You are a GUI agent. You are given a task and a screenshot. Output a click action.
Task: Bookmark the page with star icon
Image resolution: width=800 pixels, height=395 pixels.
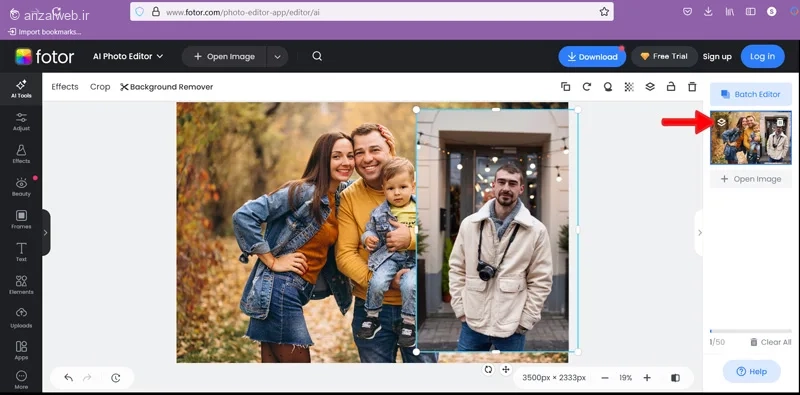[x=604, y=12]
